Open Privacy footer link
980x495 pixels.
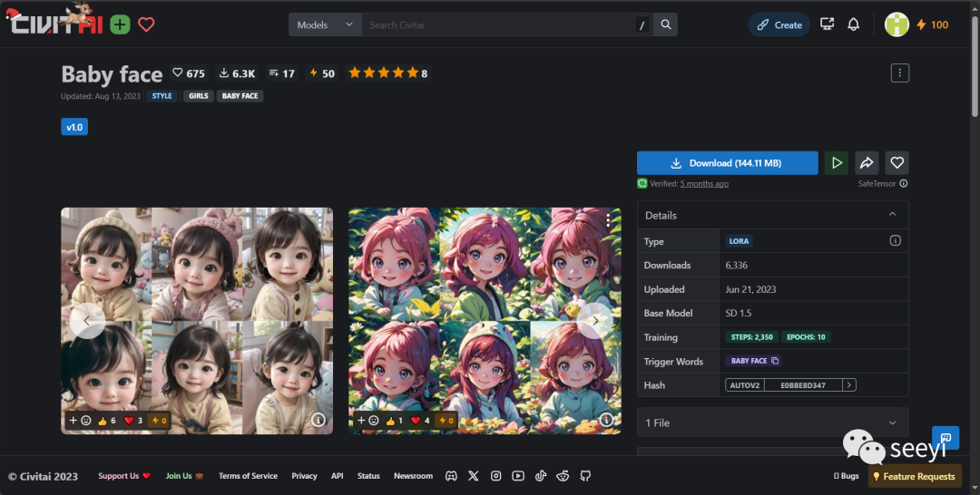click(304, 476)
